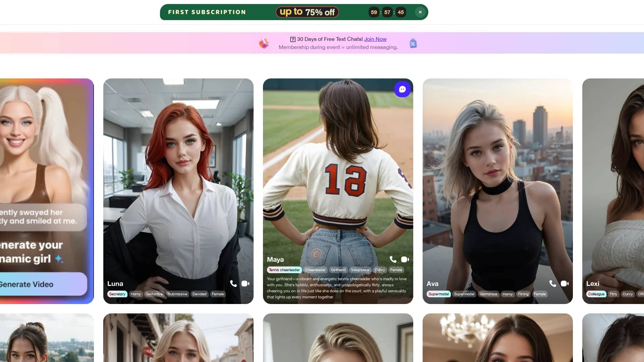Follow the Join Now link
Screen dimensions: 644x362
click(375, 39)
